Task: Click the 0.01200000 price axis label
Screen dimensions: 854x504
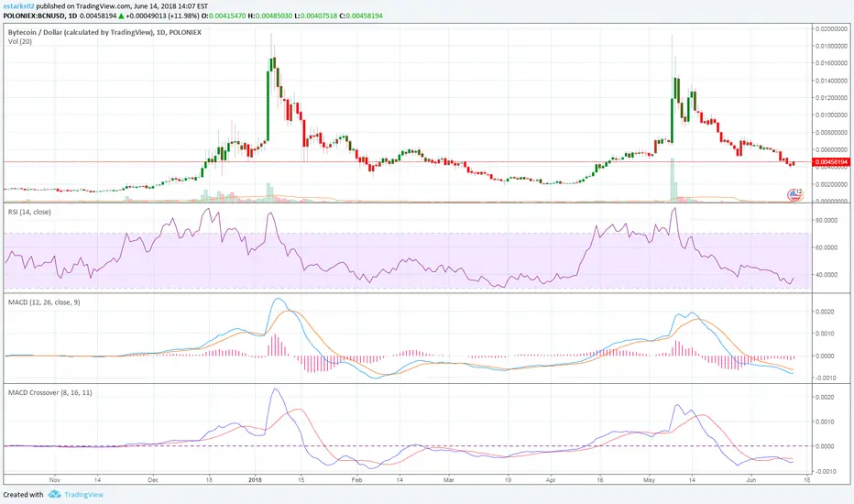Action: [831, 98]
